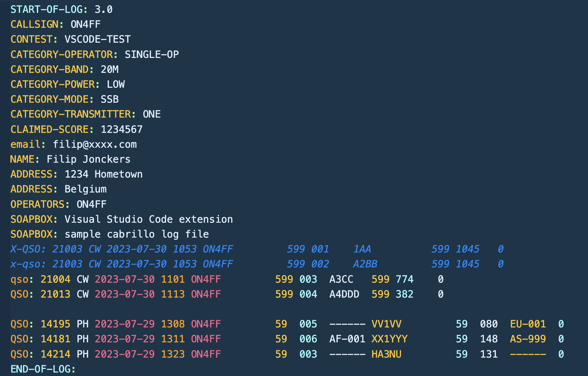Click the text 'sample cabrillo log file'
Screen dimensions: 588x376
point(137,234)
